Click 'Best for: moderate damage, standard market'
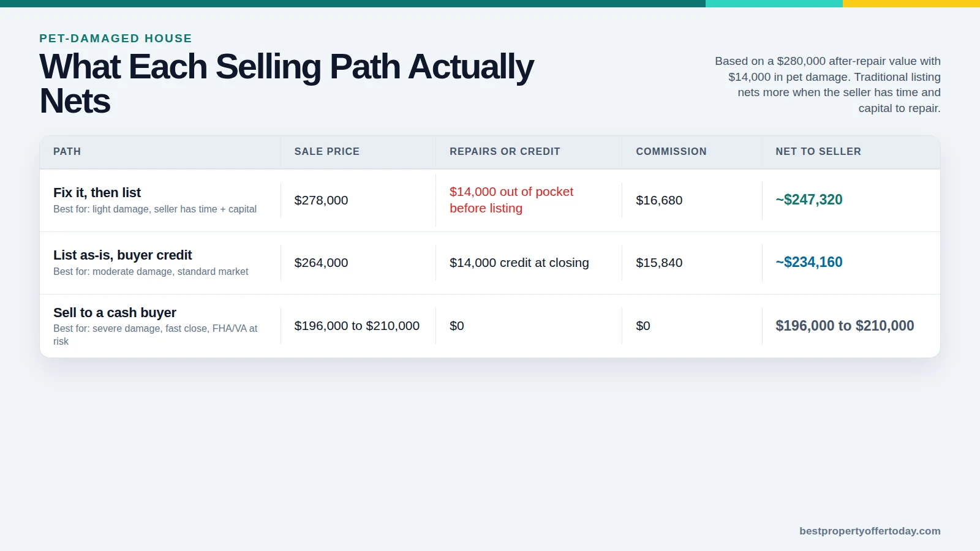The width and height of the screenshot is (980, 551). click(x=151, y=272)
